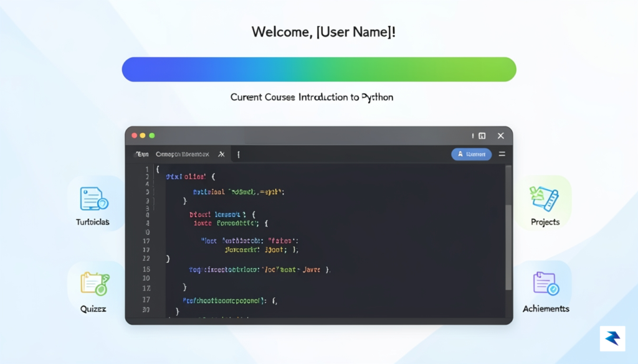Click line number 1 in the gutter

[x=147, y=169]
